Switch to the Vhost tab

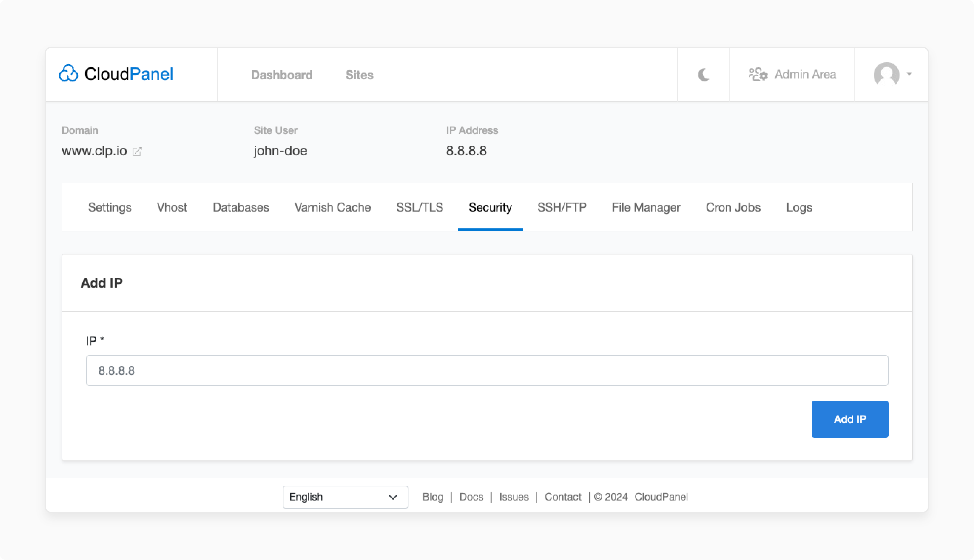pyautogui.click(x=172, y=207)
